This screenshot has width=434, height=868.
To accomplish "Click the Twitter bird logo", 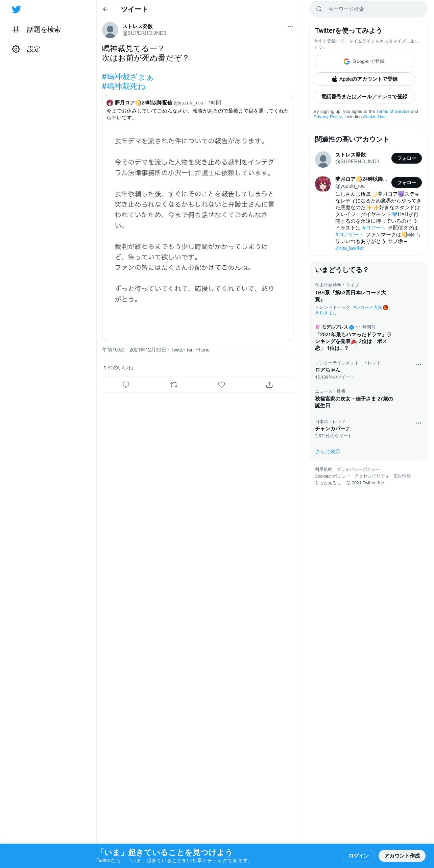I will [16, 9].
